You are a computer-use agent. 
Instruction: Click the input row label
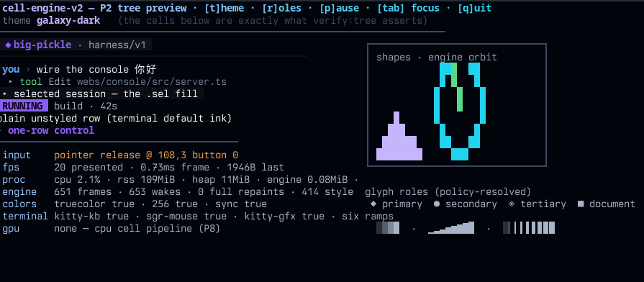click(x=17, y=155)
